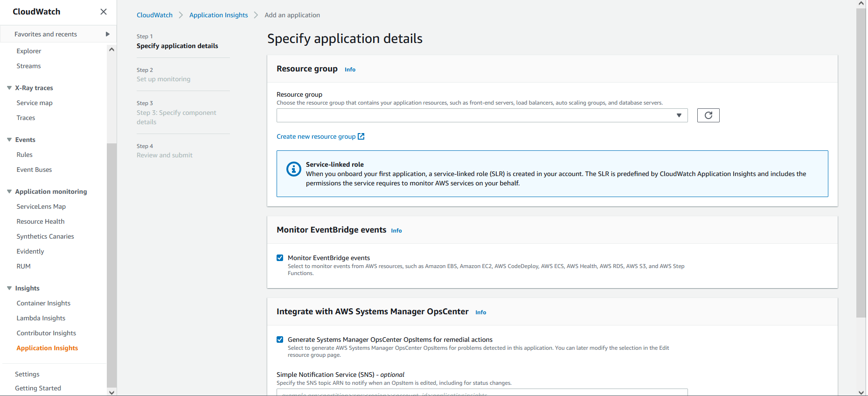Go to CloudWatch breadcrumb
Screen dimensions: 868x396
[154, 15]
